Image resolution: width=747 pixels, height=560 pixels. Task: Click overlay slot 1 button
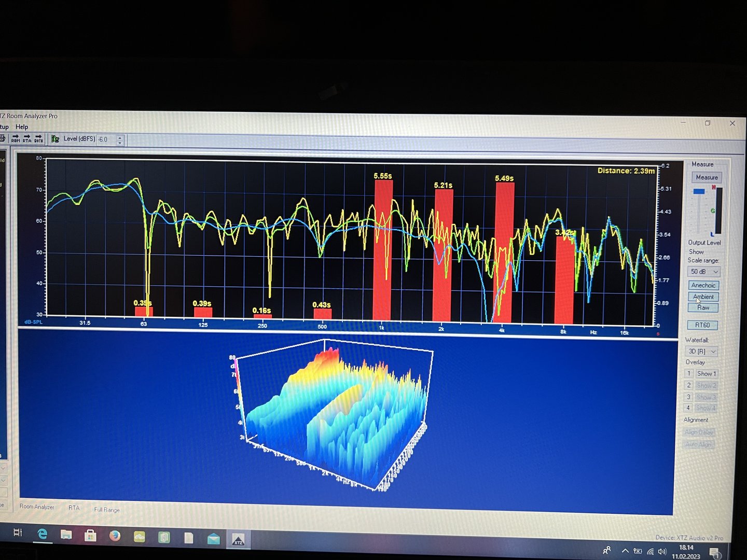click(689, 373)
